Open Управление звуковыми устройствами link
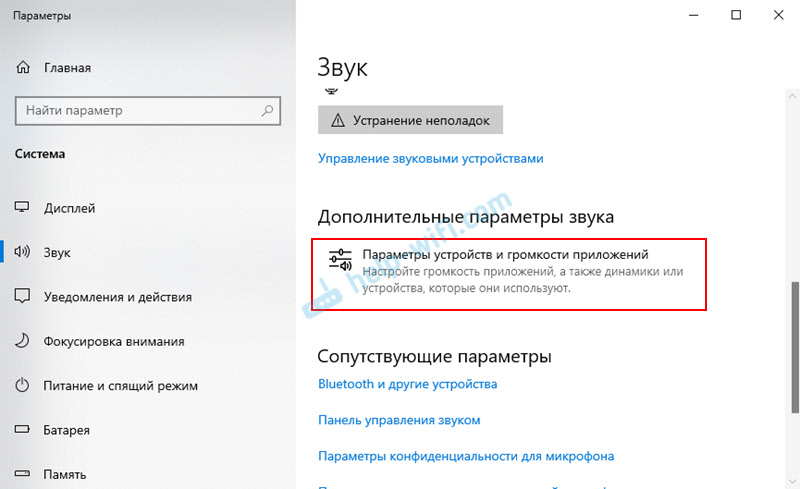Viewport: 800px width, 489px height. pyautogui.click(x=431, y=159)
